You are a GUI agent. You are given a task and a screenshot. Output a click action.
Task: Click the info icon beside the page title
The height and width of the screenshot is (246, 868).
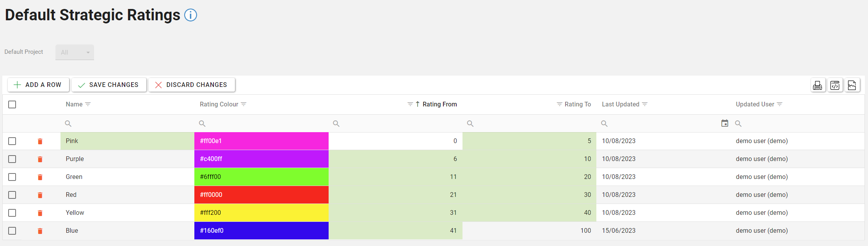pos(190,15)
